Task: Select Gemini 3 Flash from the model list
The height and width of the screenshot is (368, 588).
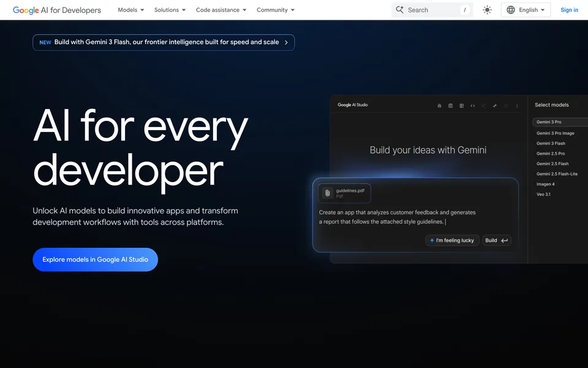Action: click(x=549, y=143)
